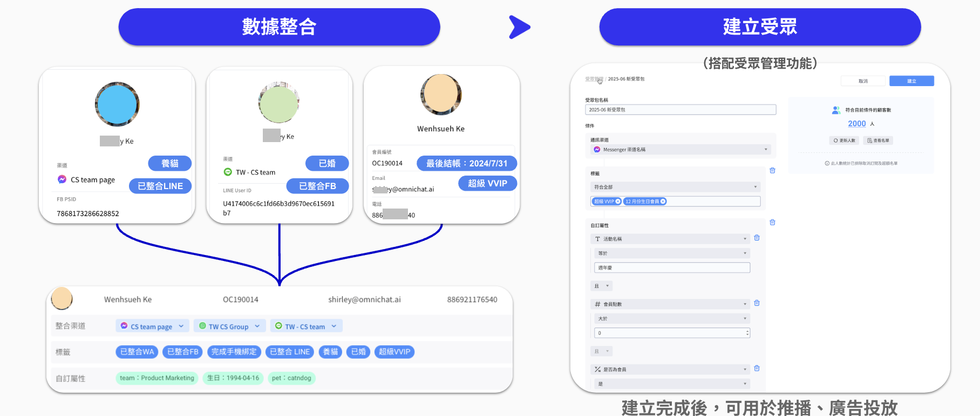Click 更新人數 to refresh count
The height and width of the screenshot is (416, 980).
coord(844,140)
